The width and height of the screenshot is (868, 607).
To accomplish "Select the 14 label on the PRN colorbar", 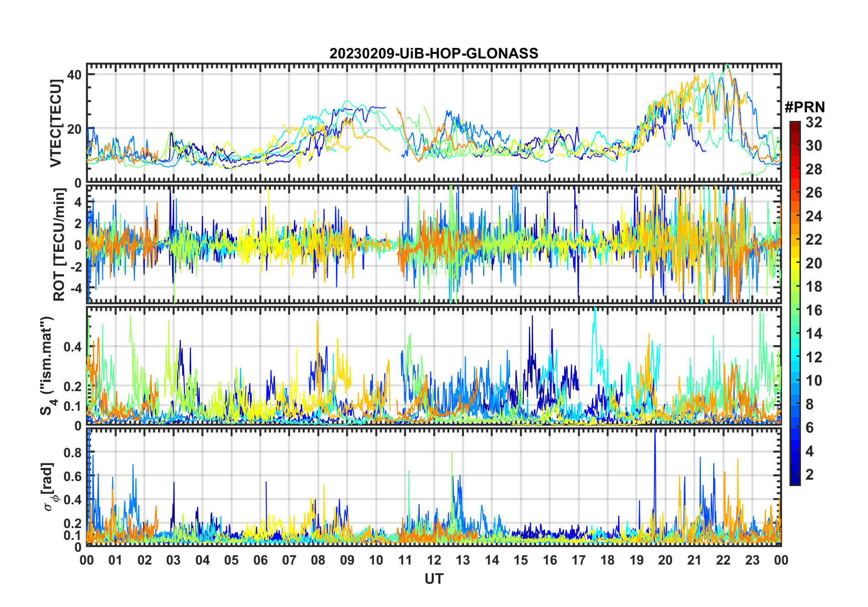I will click(814, 334).
